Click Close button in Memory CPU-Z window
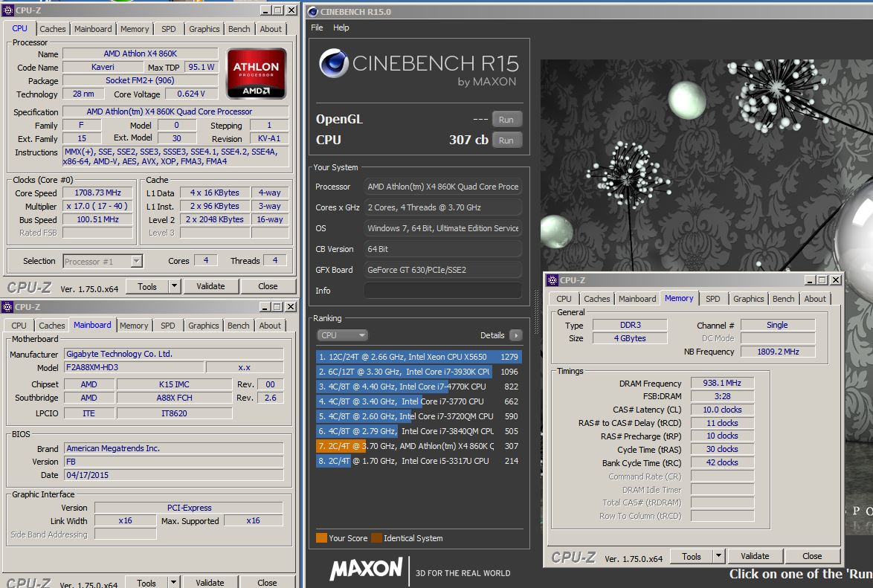 tap(812, 556)
